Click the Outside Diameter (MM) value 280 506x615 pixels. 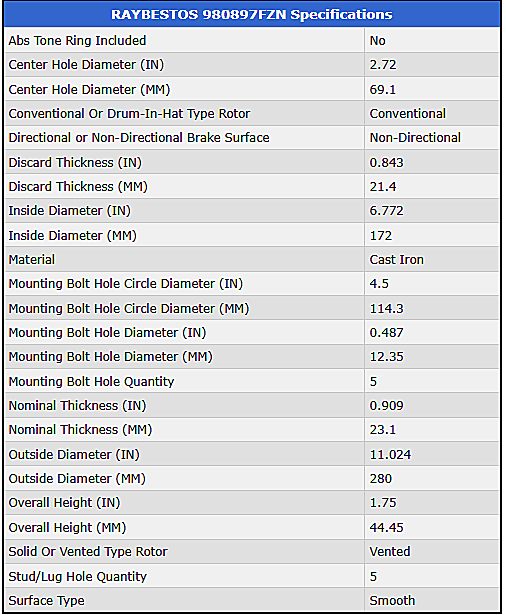[380, 479]
